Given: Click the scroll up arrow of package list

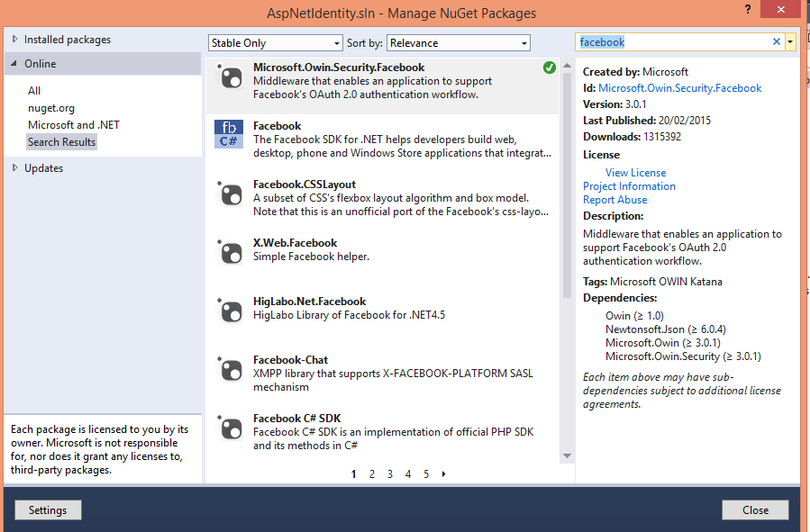Looking at the screenshot, I should point(568,66).
